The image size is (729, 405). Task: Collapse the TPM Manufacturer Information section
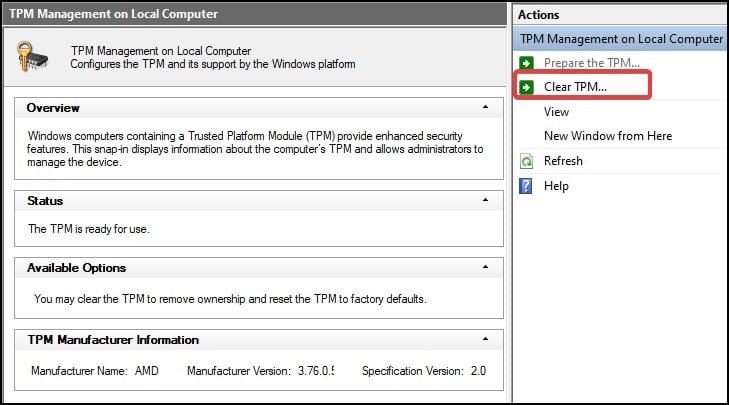pos(485,340)
